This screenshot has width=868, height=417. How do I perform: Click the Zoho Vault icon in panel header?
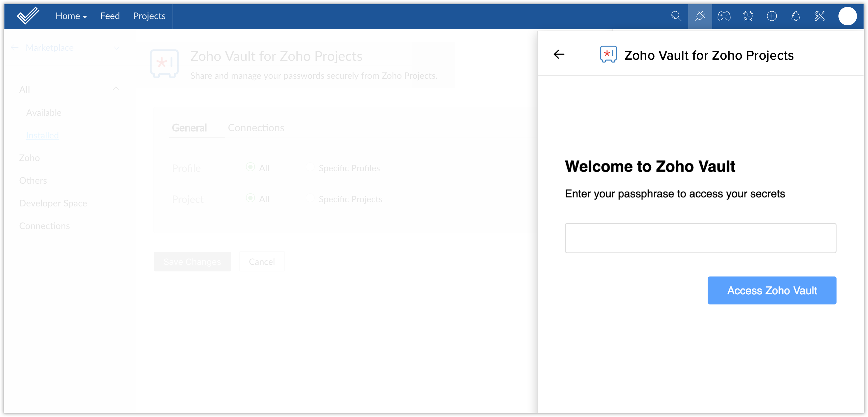pyautogui.click(x=608, y=54)
